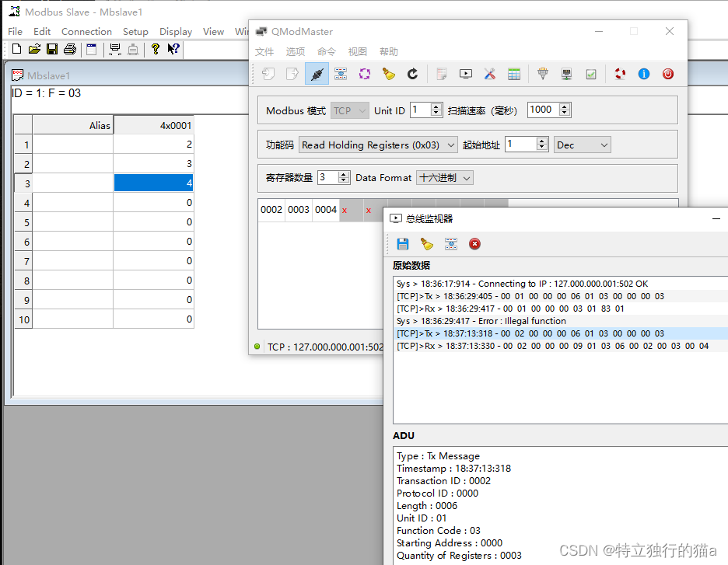Open the 命令 menu in QModMaster

tap(327, 51)
